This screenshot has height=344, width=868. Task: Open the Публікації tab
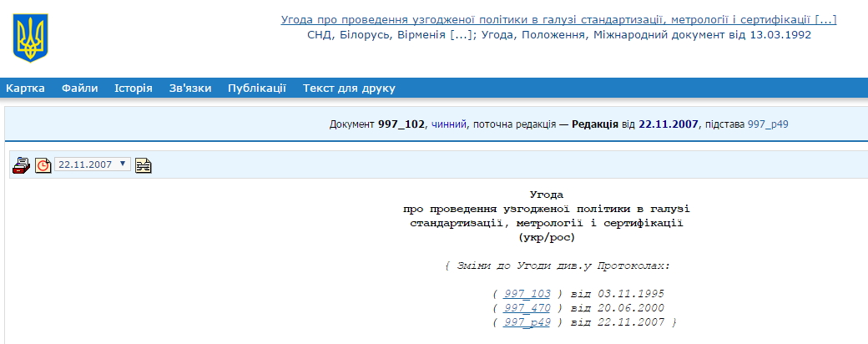257,88
